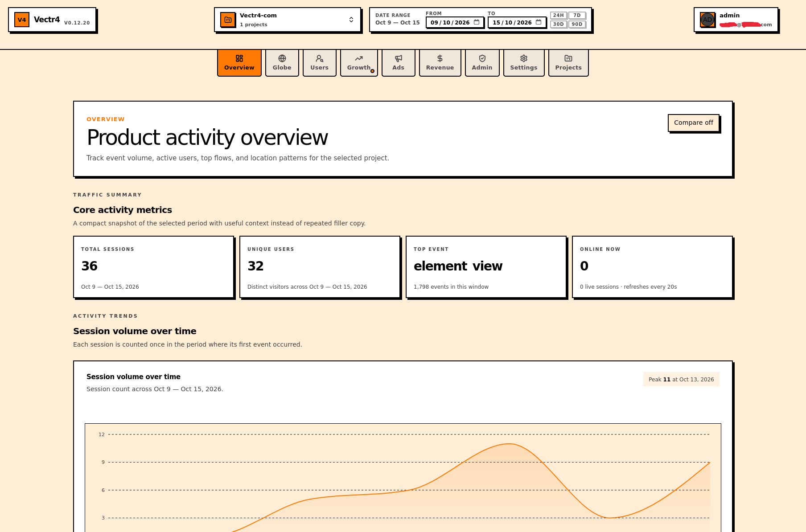Open the admin account menu
This screenshot has width=806, height=532.
point(736,20)
